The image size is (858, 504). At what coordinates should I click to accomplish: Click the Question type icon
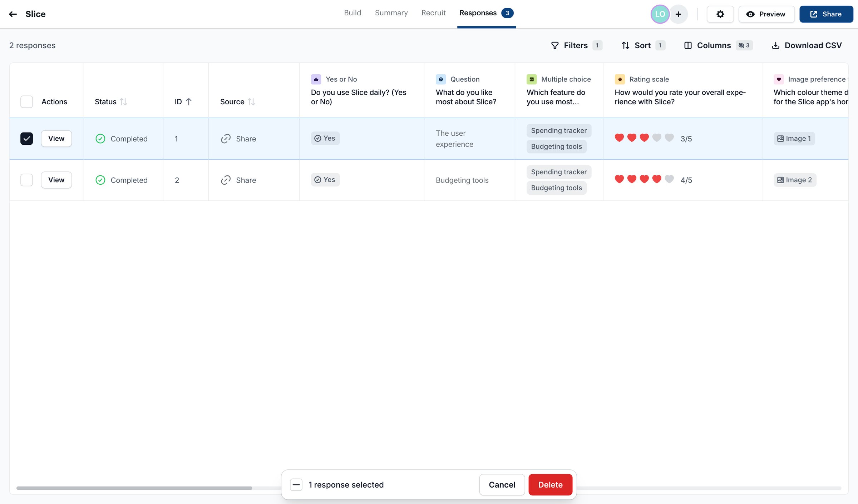[x=441, y=79]
